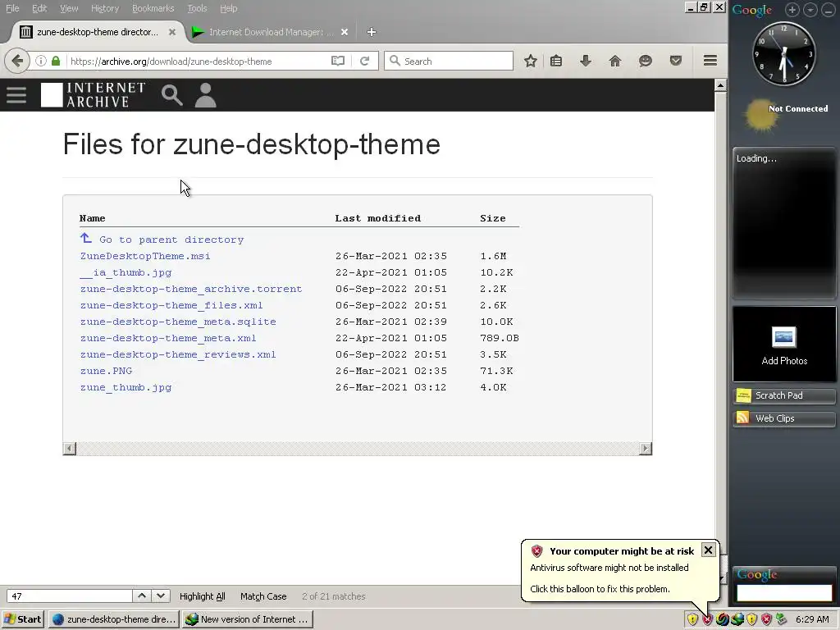Screen dimensions: 840x630
Task: Click the address bar URL
Action: 171,61
